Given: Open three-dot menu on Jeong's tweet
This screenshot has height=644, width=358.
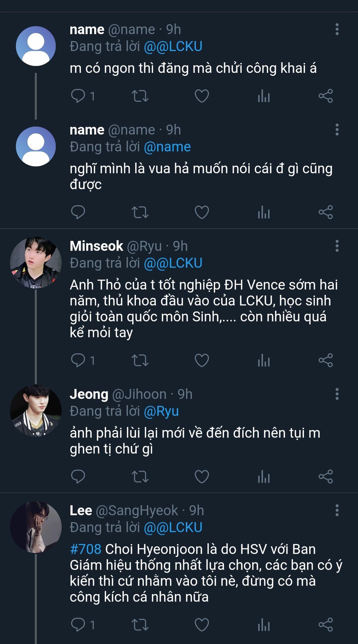Looking at the screenshot, I should [337, 394].
